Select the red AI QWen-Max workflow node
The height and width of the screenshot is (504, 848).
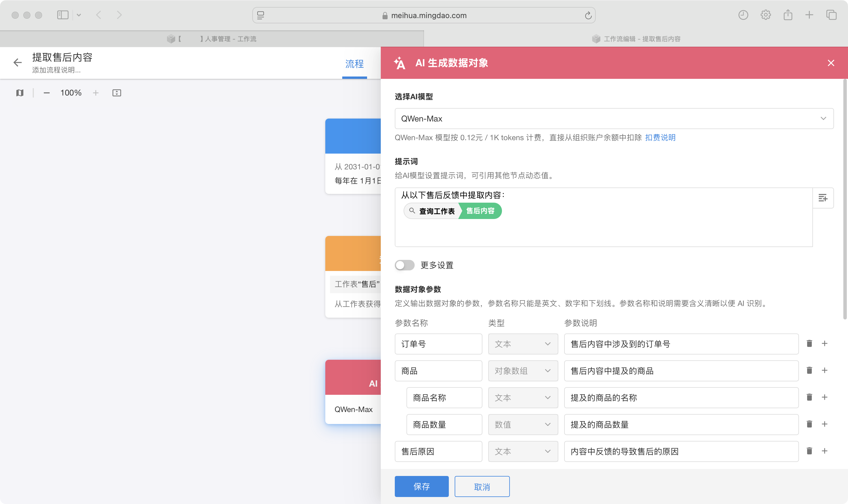353,392
